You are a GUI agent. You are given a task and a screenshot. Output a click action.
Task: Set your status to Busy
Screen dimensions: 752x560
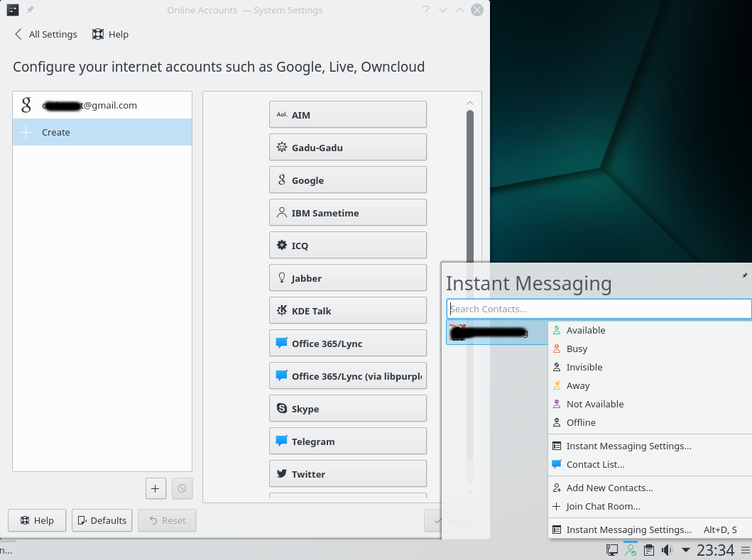point(578,348)
